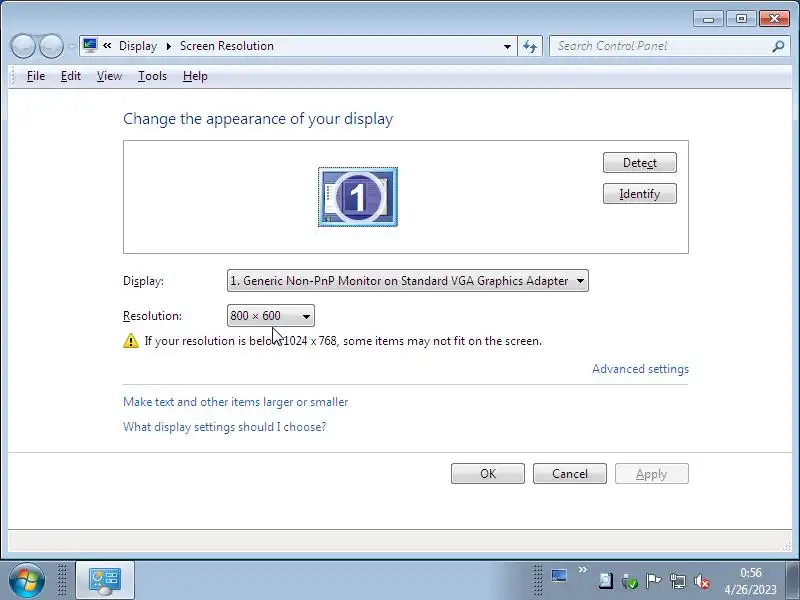The height and width of the screenshot is (600, 800).
Task: Open the Resolution 800 × 600 dropdown
Action: pyautogui.click(x=270, y=316)
